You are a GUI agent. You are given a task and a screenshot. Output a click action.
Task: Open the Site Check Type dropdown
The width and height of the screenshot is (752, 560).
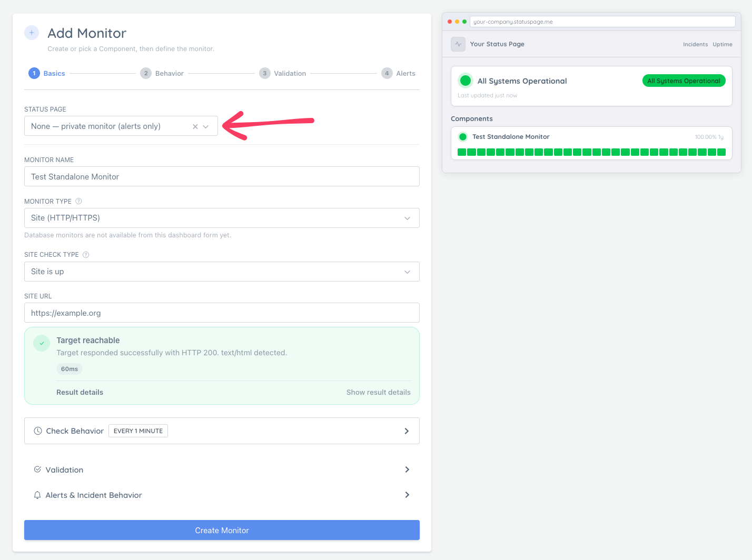[222, 272]
